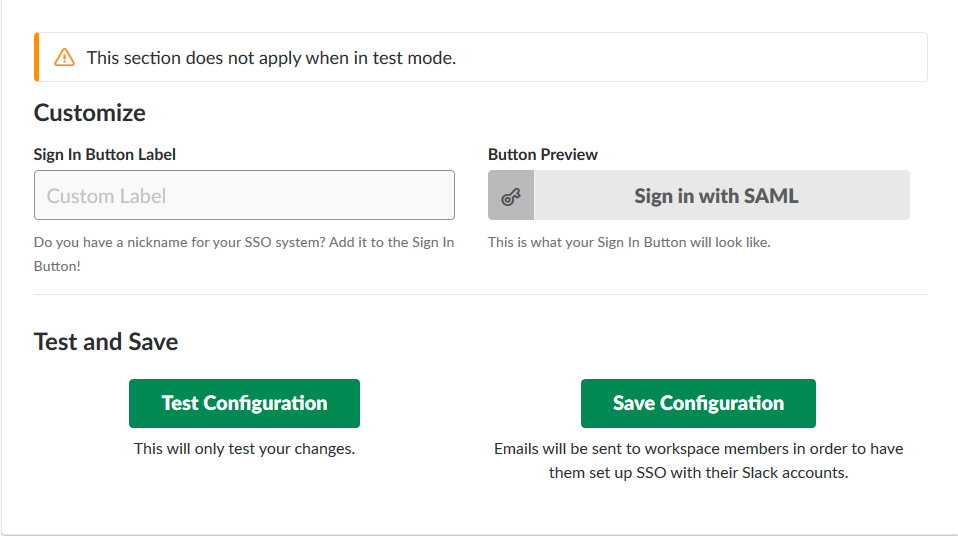Image resolution: width=958 pixels, height=536 pixels.
Task: Click the divider line above Test and Save
Action: click(x=481, y=295)
